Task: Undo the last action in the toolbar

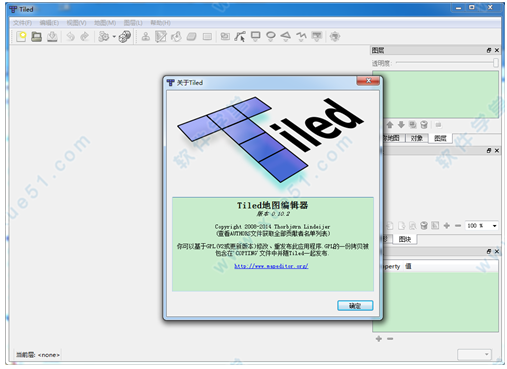Action: 70,36
